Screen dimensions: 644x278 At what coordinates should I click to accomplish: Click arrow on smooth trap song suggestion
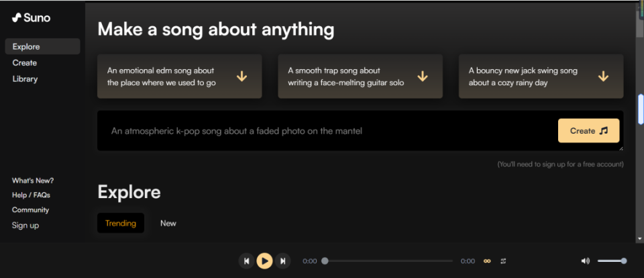coord(423,77)
